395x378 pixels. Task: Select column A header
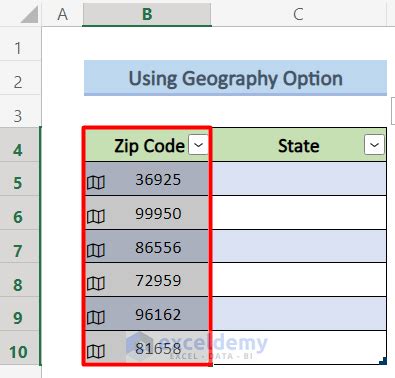click(62, 14)
